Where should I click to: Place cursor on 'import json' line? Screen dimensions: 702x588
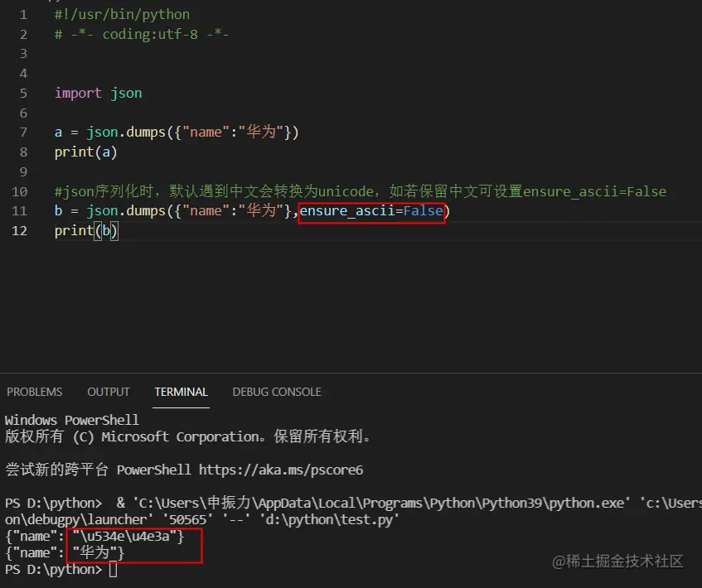tap(98, 93)
